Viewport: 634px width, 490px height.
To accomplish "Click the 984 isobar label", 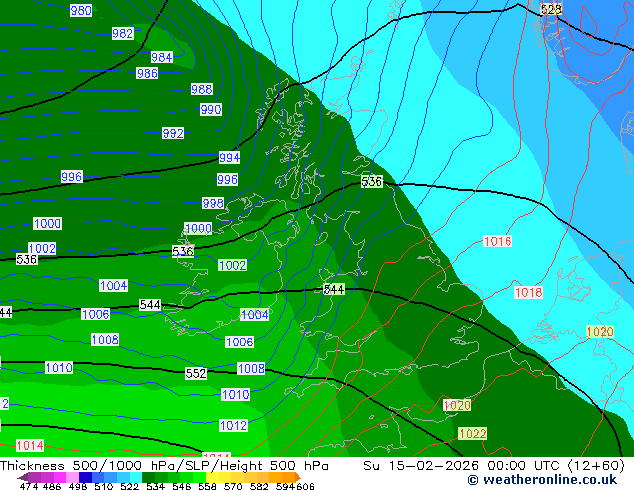I will pos(162,57).
